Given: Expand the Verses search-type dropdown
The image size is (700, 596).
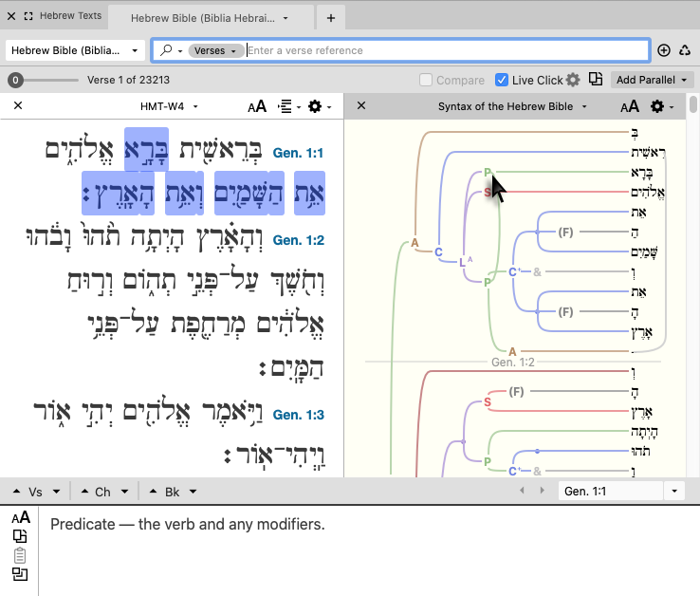Looking at the screenshot, I should (x=214, y=50).
